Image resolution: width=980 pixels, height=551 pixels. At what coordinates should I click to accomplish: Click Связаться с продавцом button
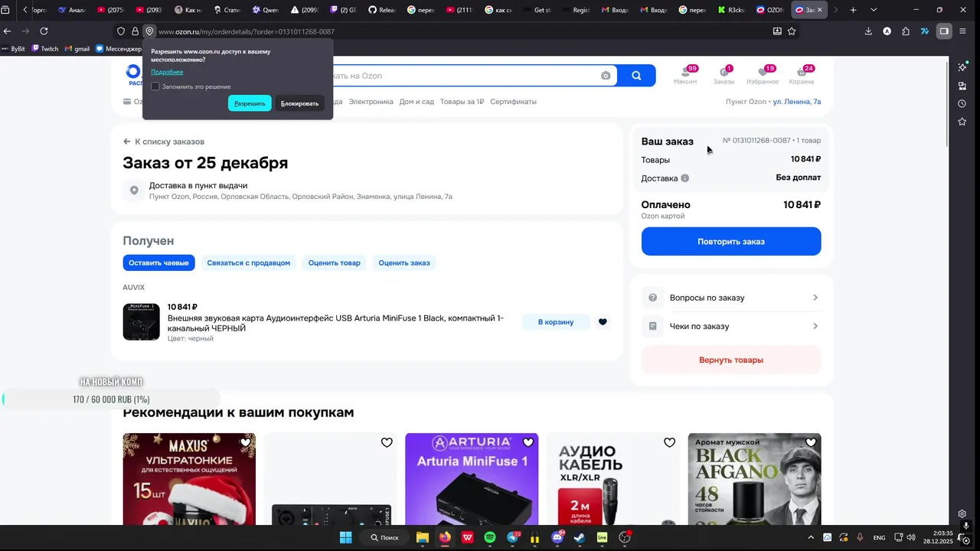coord(249,262)
